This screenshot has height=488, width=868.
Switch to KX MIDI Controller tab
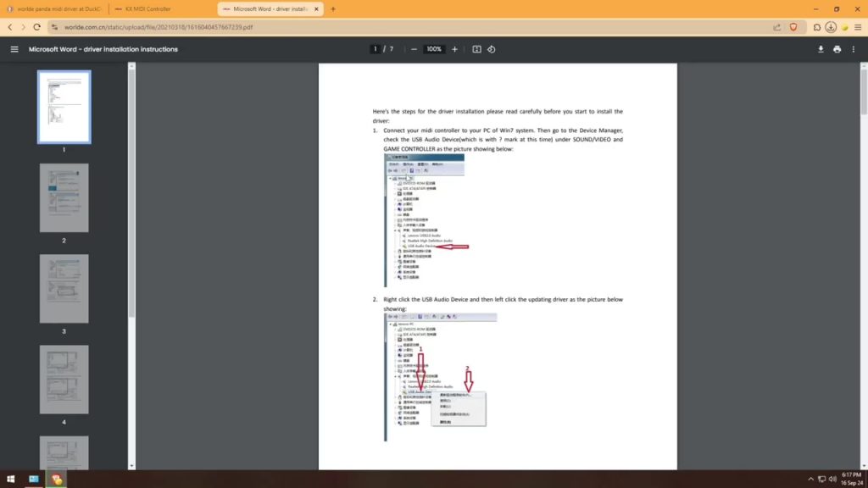[x=163, y=8]
